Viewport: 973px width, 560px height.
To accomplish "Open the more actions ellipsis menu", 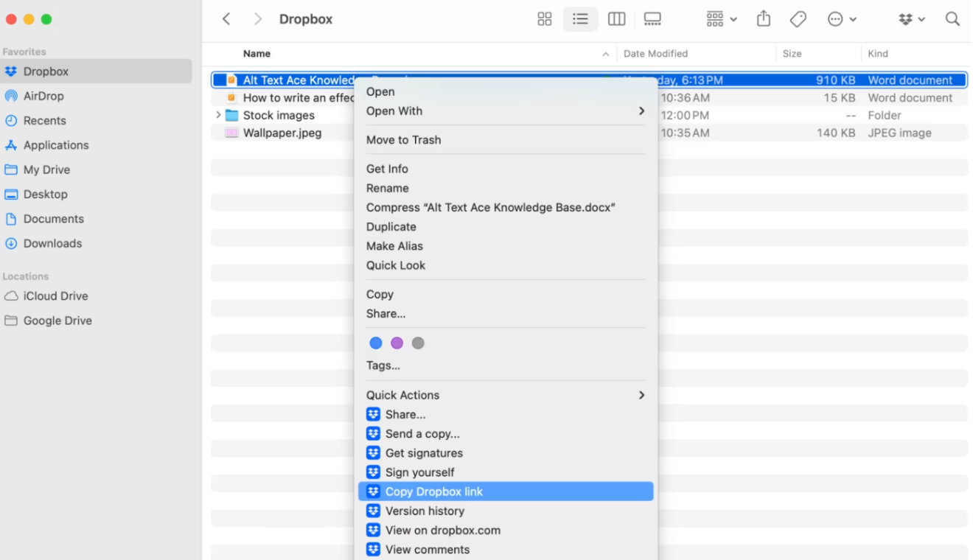I will (837, 18).
